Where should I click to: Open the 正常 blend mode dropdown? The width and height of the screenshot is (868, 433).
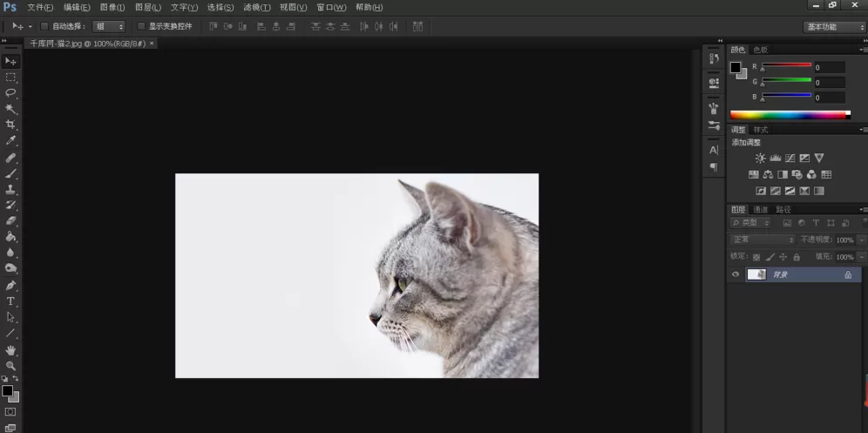(763, 240)
